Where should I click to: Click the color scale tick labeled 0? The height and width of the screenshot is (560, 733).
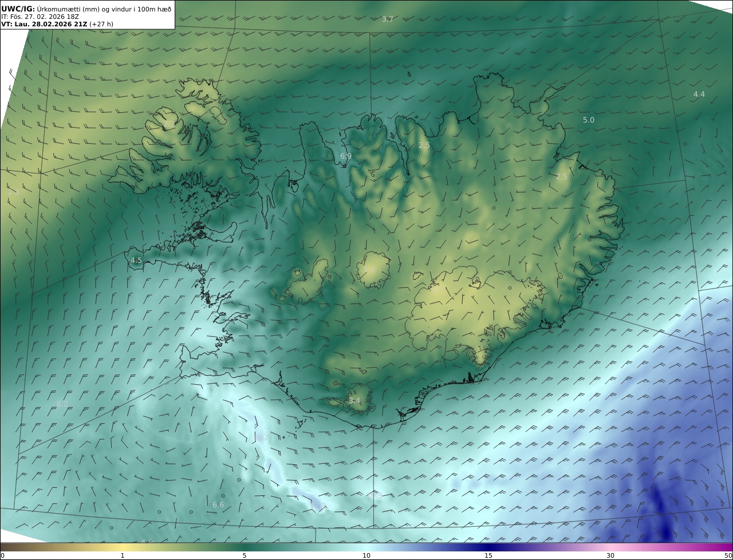pos(2,556)
